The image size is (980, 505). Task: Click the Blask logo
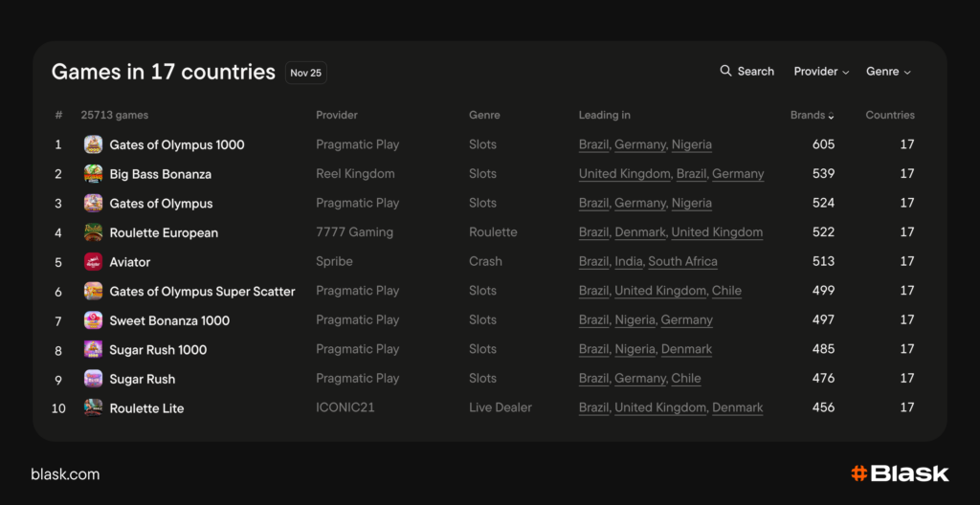899,473
